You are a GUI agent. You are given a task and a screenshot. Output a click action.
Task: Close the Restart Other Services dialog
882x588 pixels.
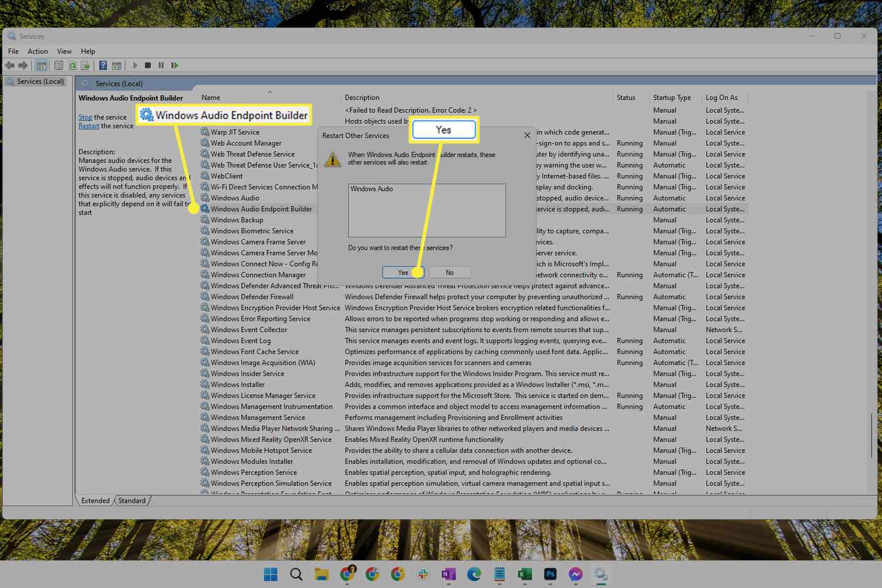pyautogui.click(x=527, y=135)
